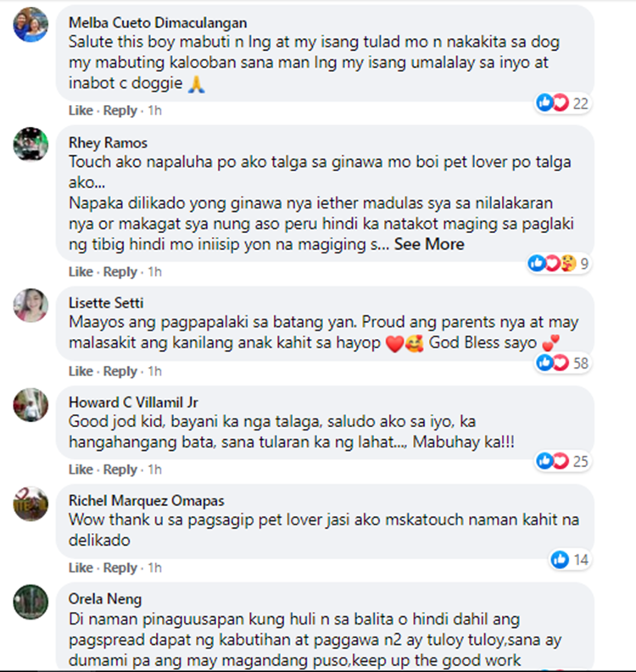
Task: Open Richel Marquez Omapas's profile name link
Action: (x=146, y=501)
